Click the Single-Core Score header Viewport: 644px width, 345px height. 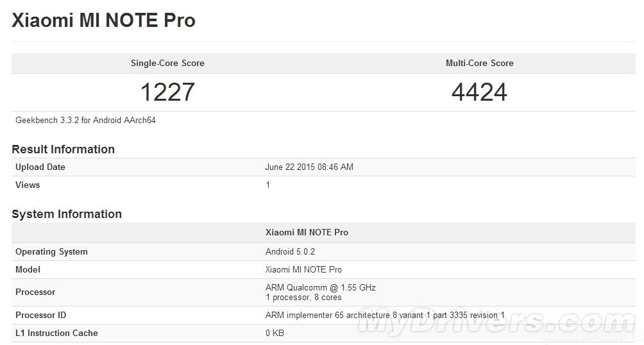pyautogui.click(x=167, y=63)
